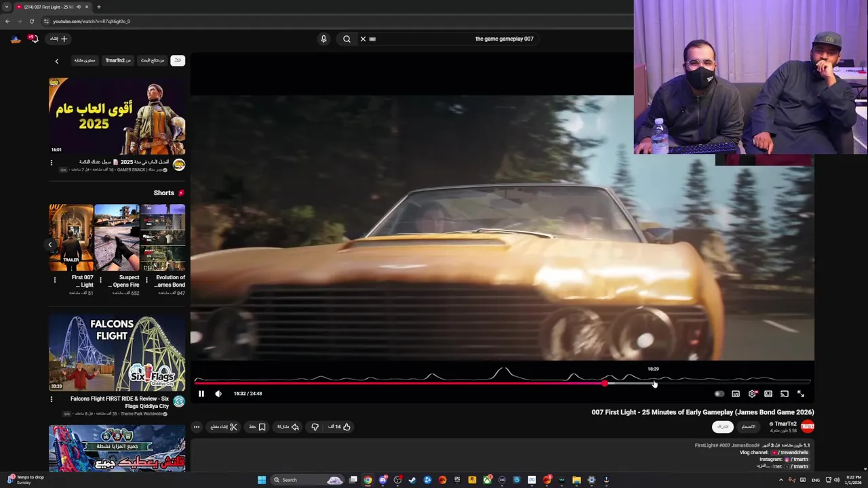Open a new browser tab
The height and width of the screenshot is (488, 868).
(99, 7)
